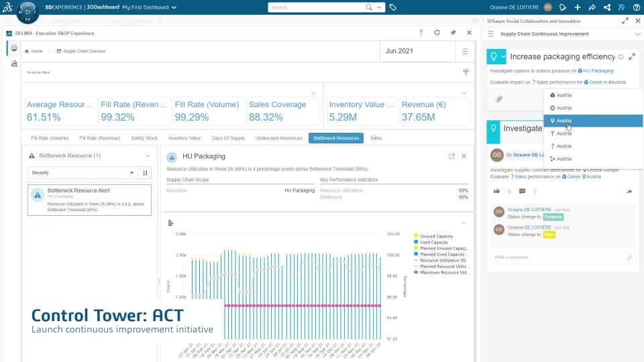This screenshot has height=362, width=644.
Task: Expand the 3DSwym panel to full size
Action: pyautogui.click(x=625, y=21)
